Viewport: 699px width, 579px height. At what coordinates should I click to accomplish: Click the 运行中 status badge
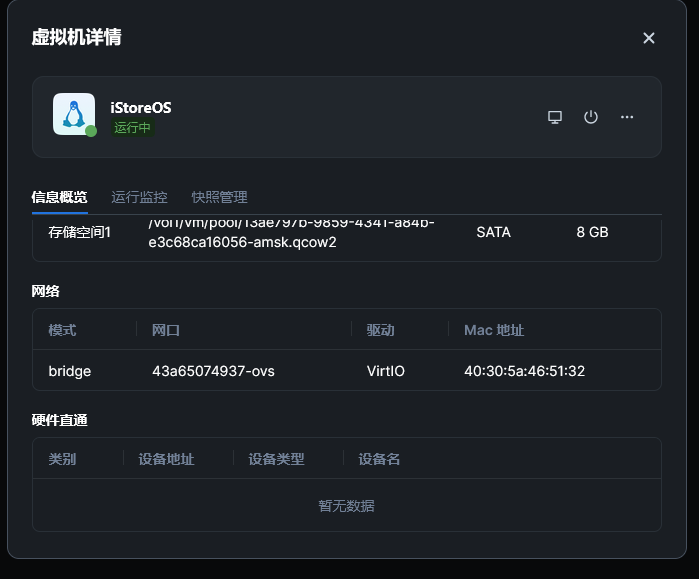click(132, 128)
